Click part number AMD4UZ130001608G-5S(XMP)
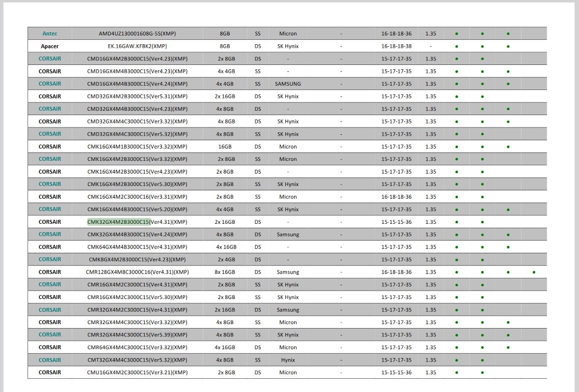 [x=137, y=33]
